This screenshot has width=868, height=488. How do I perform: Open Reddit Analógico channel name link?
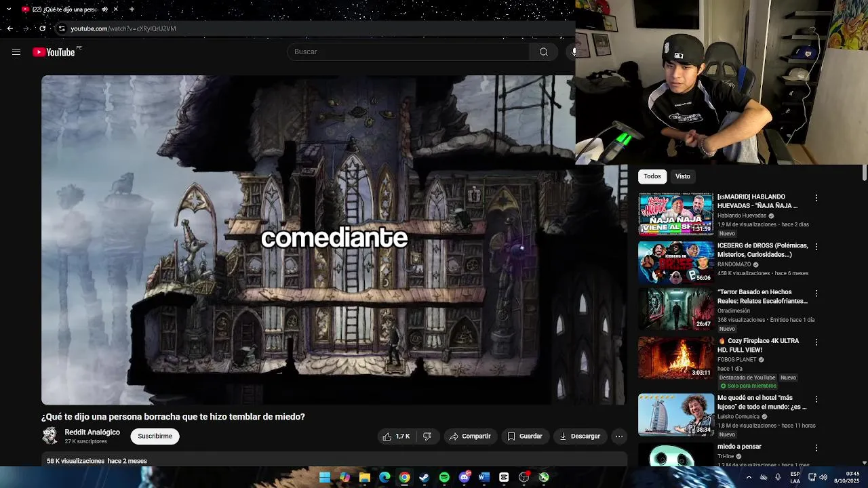pos(92,432)
